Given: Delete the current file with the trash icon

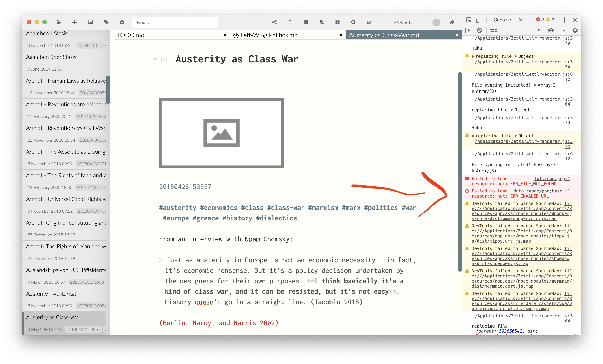Looking at the screenshot, I should pyautogui.click(x=306, y=22).
